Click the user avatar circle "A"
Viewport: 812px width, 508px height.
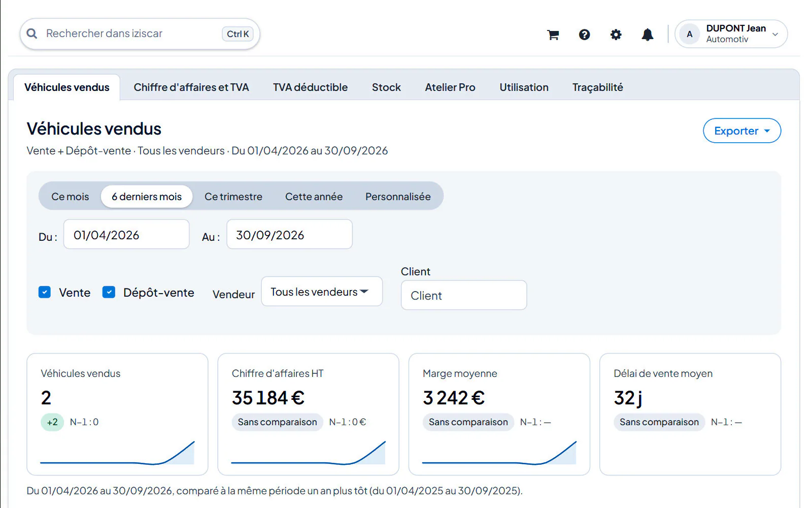click(x=689, y=34)
